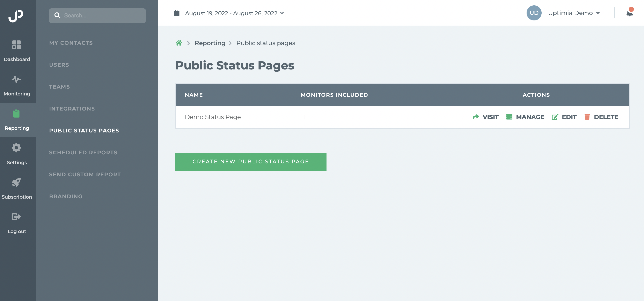644x301 pixels.
Task: Click the UD user avatar
Action: [x=534, y=13]
